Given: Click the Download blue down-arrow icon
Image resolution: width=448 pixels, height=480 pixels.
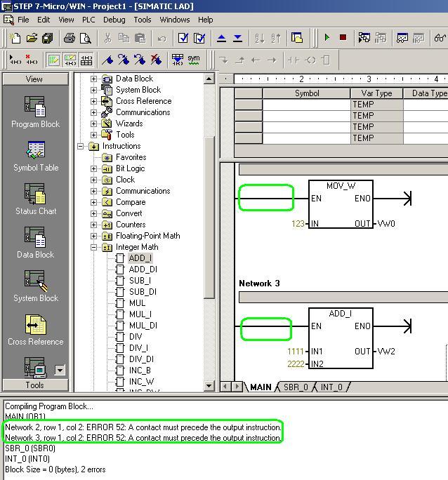Looking at the screenshot, I should pyautogui.click(x=237, y=38).
